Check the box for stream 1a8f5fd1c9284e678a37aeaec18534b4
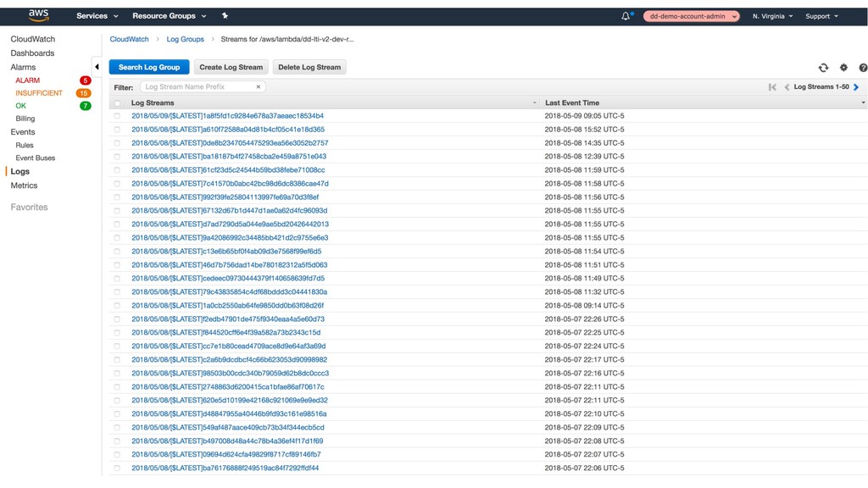The width and height of the screenshot is (868, 488). (x=117, y=116)
